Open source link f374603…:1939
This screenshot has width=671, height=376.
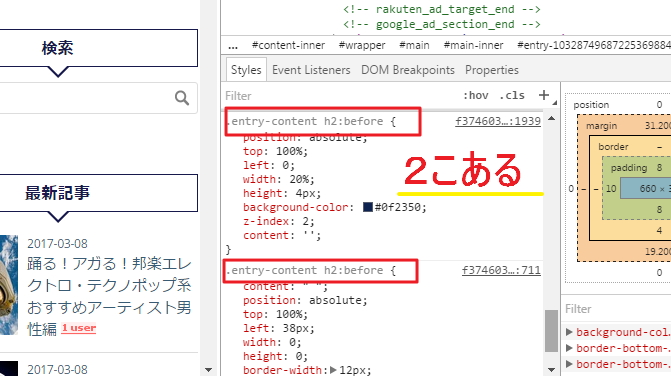(x=498, y=121)
